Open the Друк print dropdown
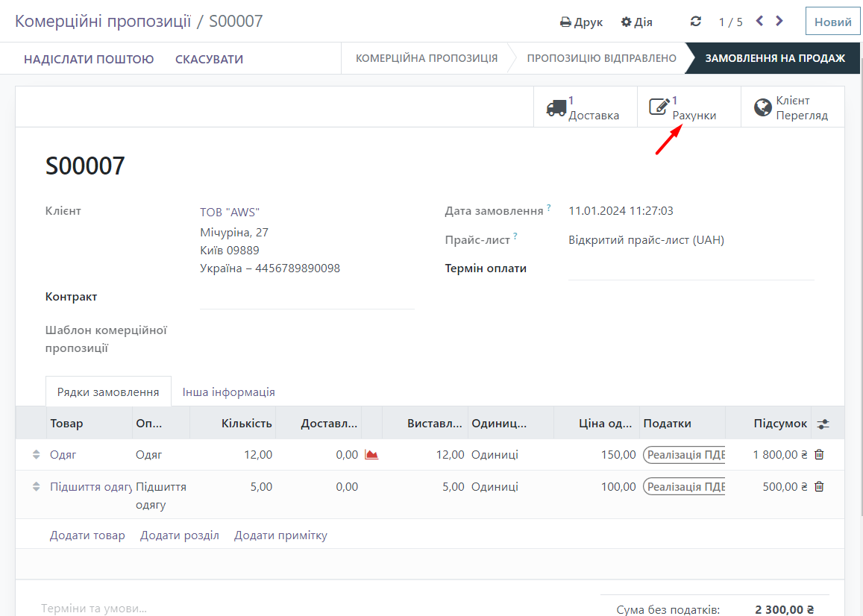Screen dimensions: 863x616 pos(581,22)
